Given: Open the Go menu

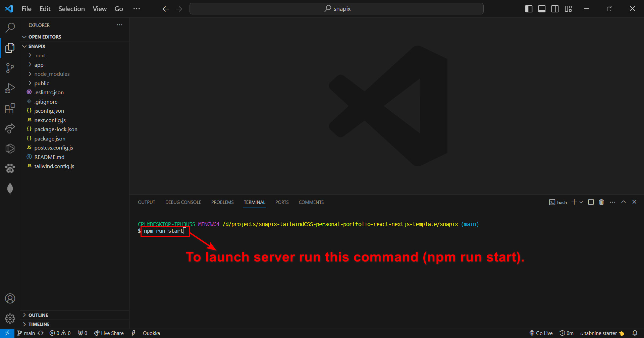Looking at the screenshot, I should (119, 9).
